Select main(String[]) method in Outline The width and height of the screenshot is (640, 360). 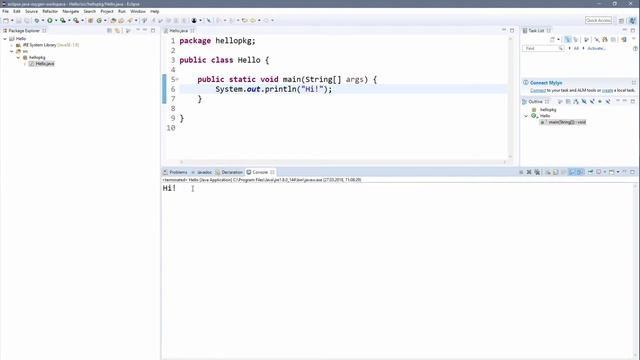[563, 122]
